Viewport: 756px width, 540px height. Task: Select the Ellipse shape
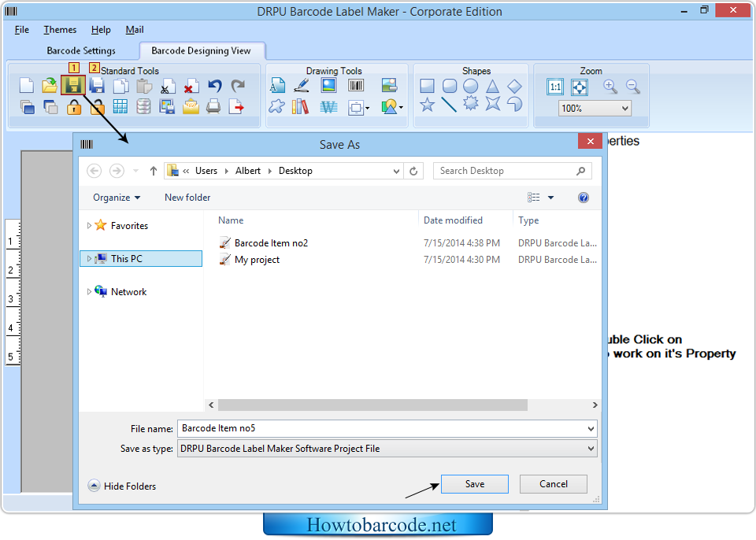[471, 86]
